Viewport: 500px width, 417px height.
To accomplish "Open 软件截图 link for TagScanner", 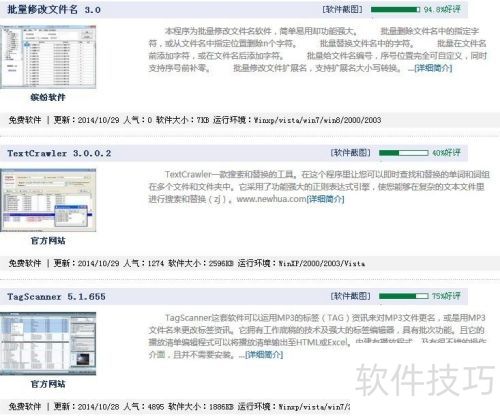I will click(351, 296).
